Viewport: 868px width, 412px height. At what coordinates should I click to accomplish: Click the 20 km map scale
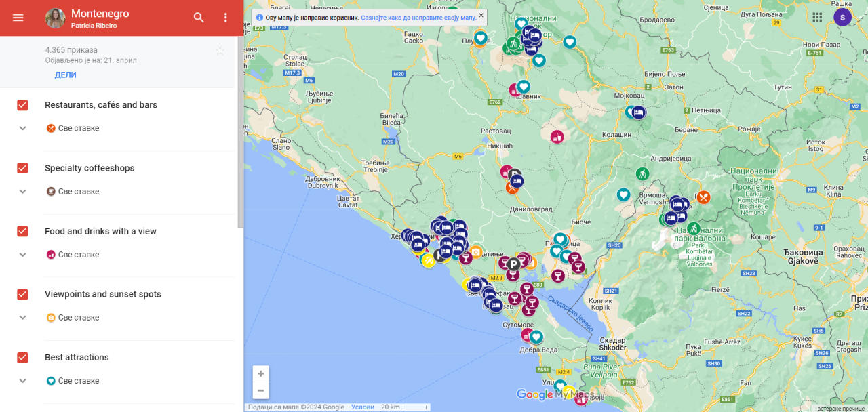point(404,407)
